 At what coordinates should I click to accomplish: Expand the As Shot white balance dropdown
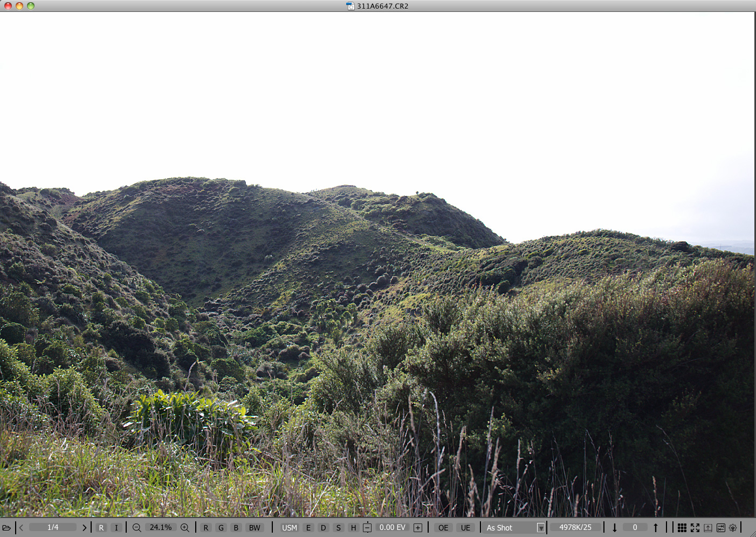540,528
